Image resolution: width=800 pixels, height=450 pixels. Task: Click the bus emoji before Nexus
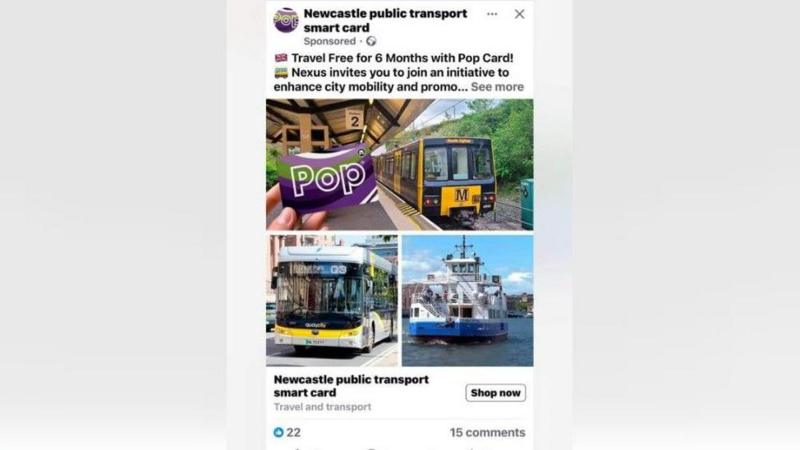(x=281, y=72)
